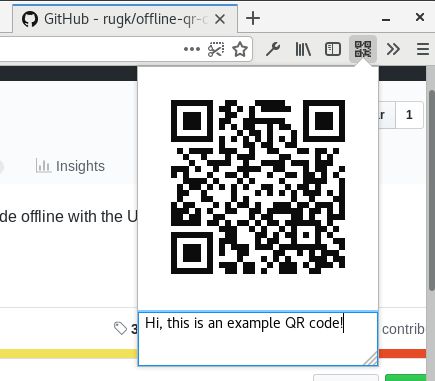Viewport: 435px width, 381px height.
Task: Open the Insights repository tab
Action: click(x=70, y=166)
